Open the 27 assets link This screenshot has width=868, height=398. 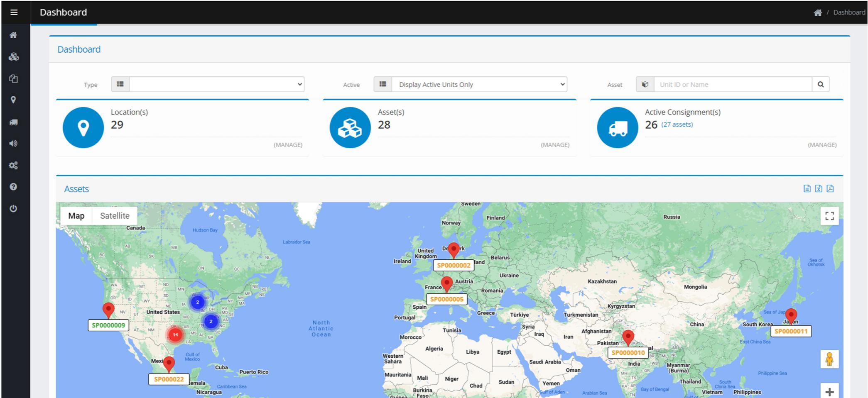tap(677, 125)
